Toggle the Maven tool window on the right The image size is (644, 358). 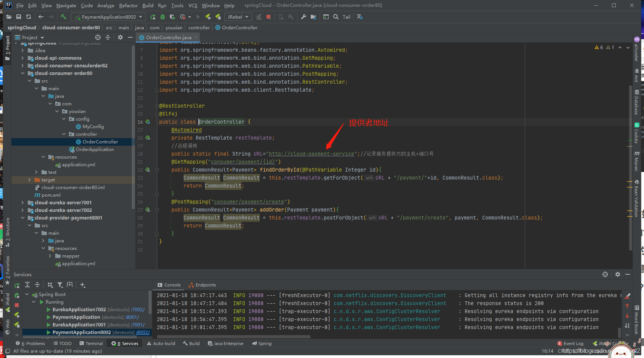click(x=636, y=161)
